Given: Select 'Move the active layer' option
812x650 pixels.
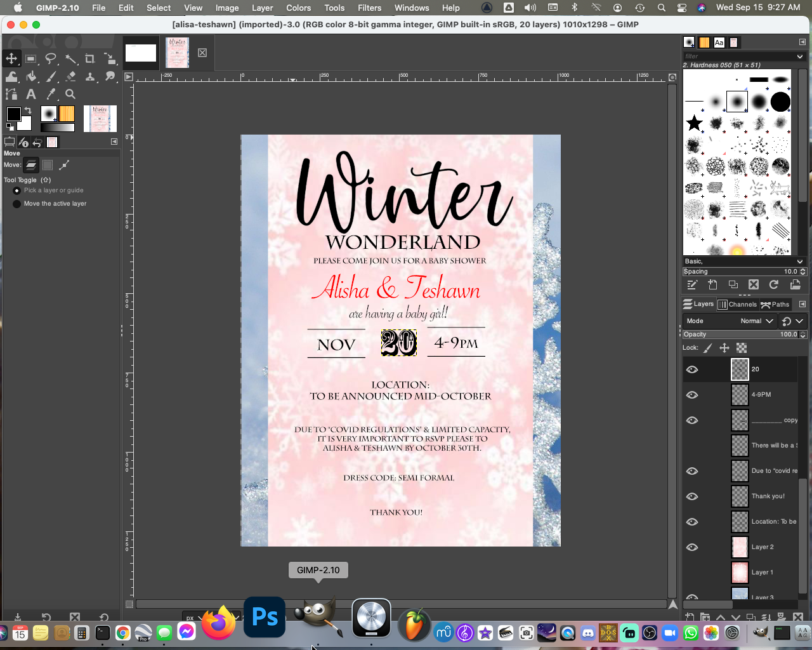Looking at the screenshot, I should click(x=50, y=204).
